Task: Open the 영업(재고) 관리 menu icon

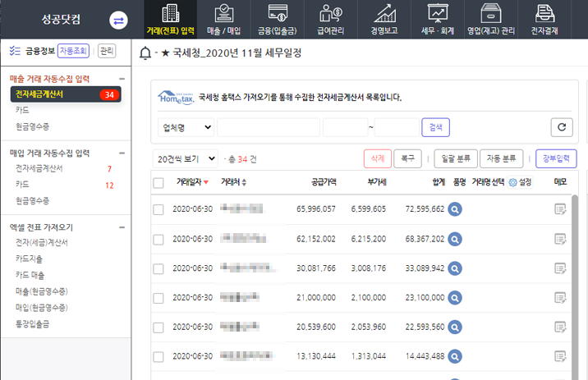Action: click(491, 13)
